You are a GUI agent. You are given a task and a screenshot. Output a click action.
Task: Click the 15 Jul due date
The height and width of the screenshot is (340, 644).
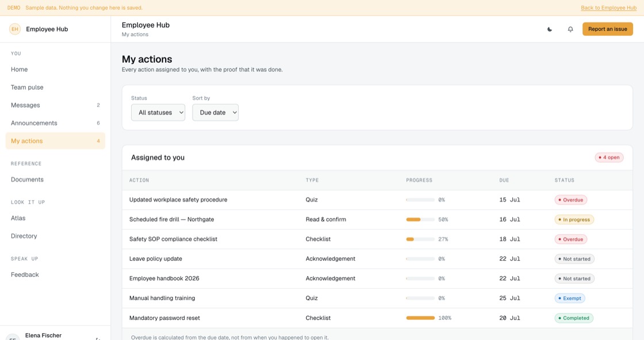509,200
